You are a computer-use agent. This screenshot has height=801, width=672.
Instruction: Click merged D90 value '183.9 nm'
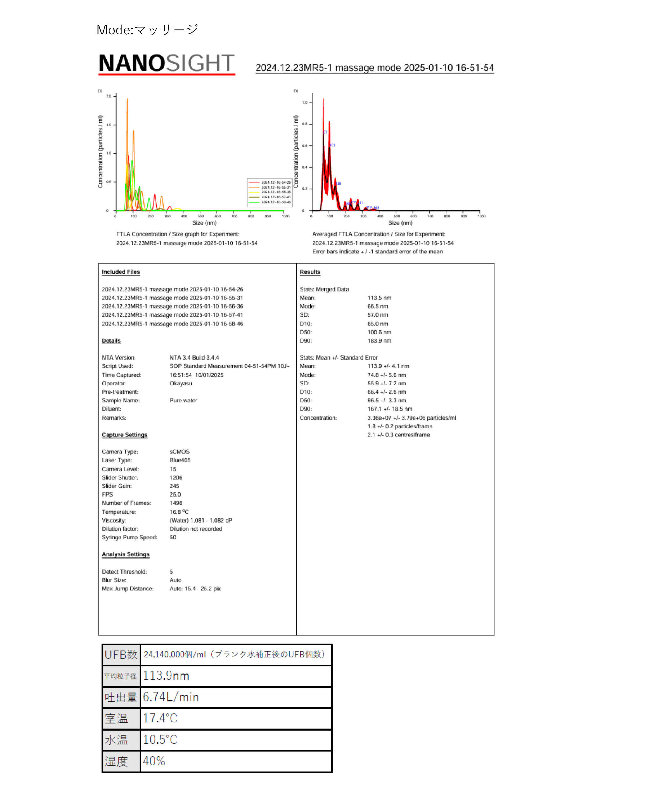tap(379, 341)
